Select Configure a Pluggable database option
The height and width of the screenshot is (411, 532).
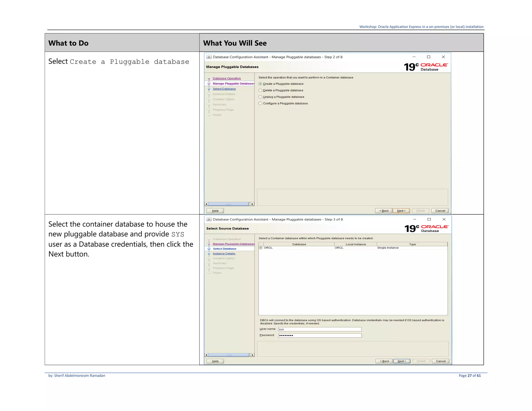click(260, 103)
